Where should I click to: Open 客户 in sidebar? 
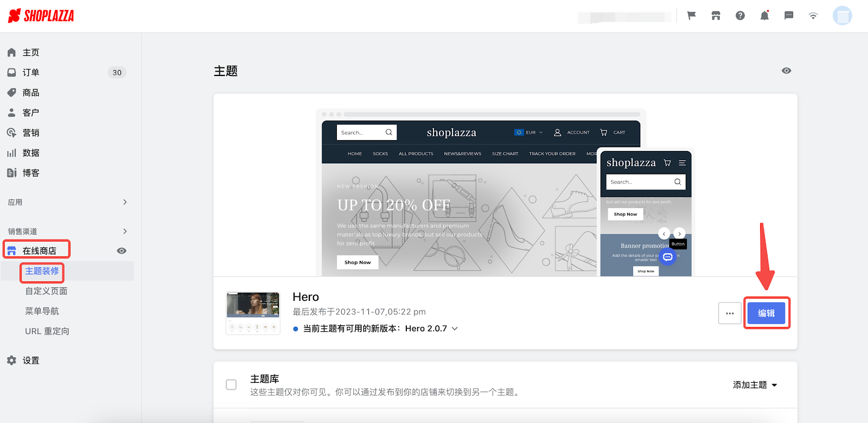tap(31, 112)
